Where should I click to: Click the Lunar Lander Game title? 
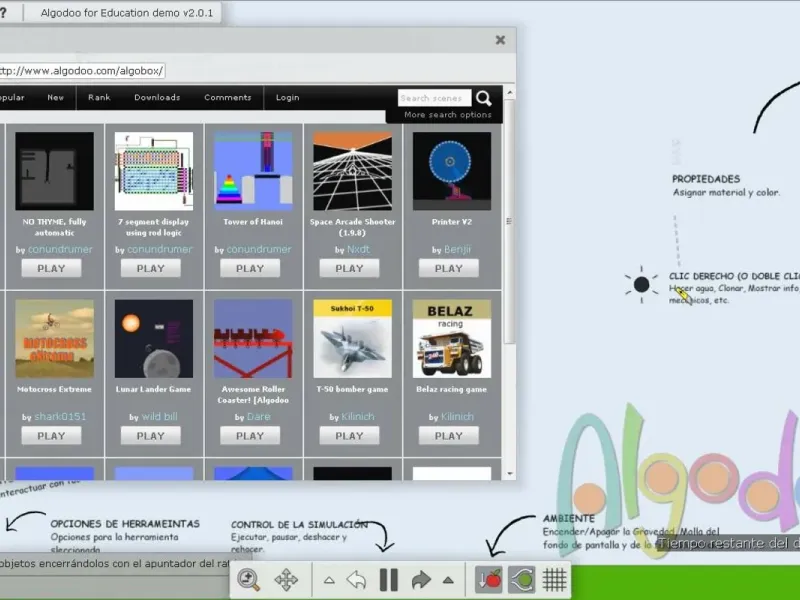[x=153, y=389]
